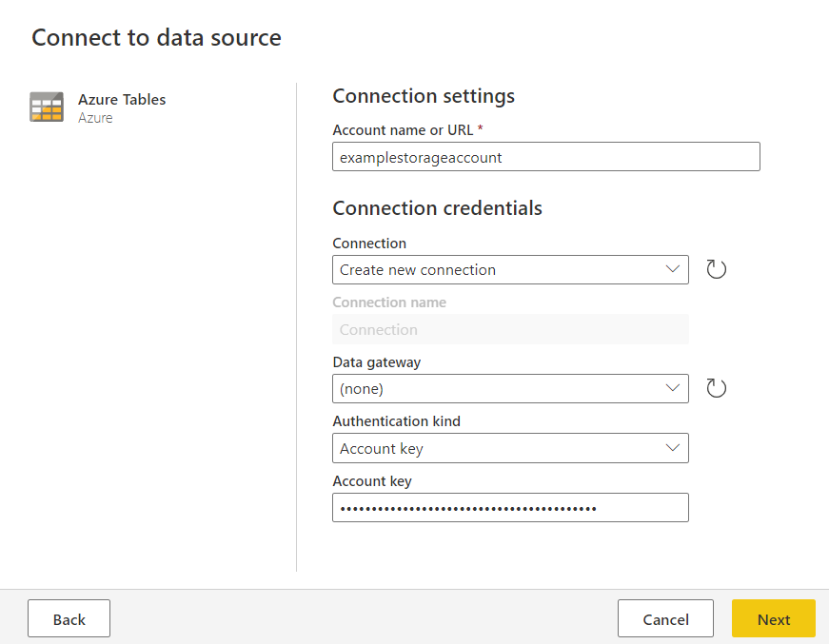Click the disabled Connection name field
Screen dimensions: 829x644
click(x=509, y=329)
